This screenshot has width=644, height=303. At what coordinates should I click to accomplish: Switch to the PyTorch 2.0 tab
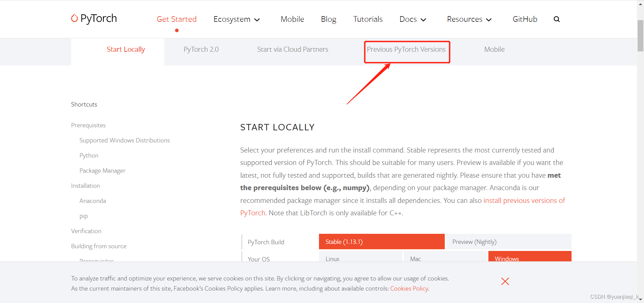tap(201, 49)
